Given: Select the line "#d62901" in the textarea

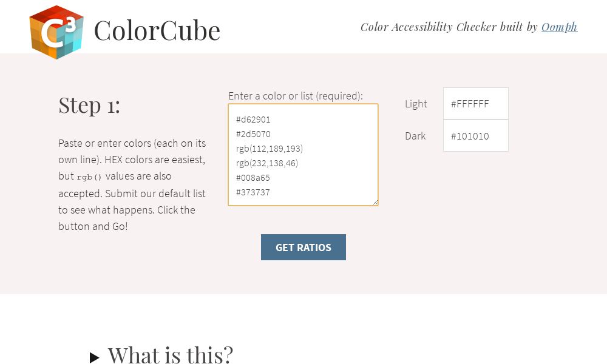Looking at the screenshot, I should coord(253,120).
